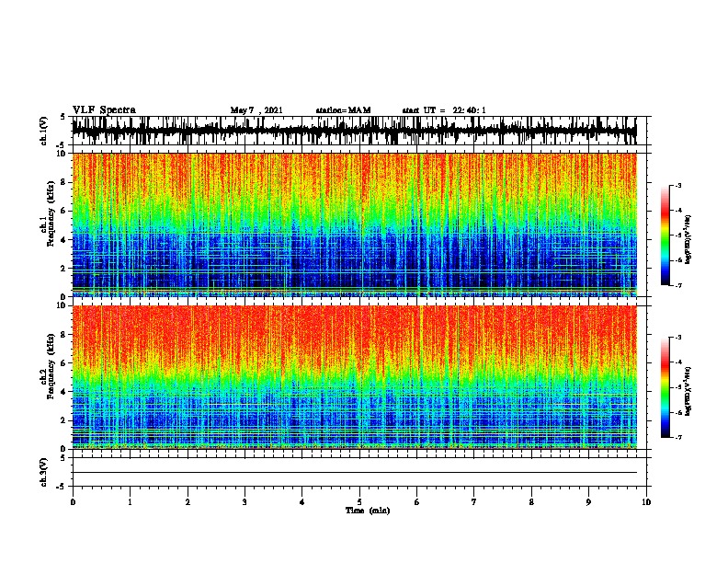Click the "ch.1(V)" axis label
This screenshot has height=563, width=728.
[44, 131]
